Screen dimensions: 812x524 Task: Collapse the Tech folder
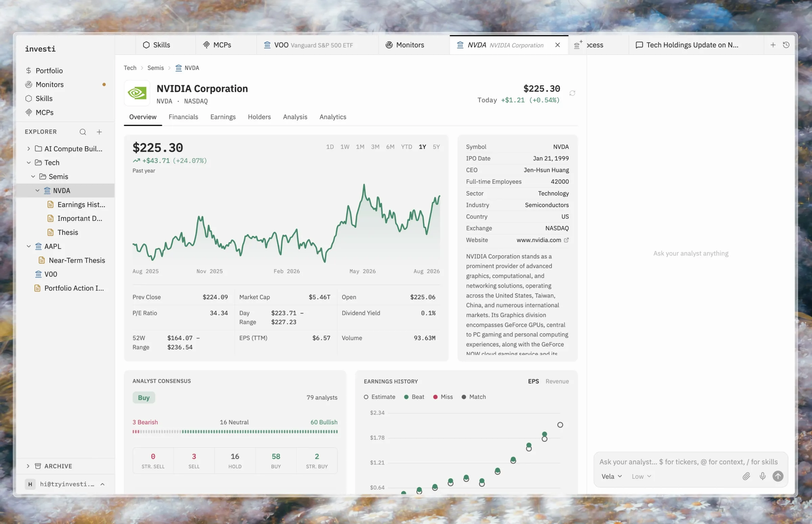[x=29, y=163]
